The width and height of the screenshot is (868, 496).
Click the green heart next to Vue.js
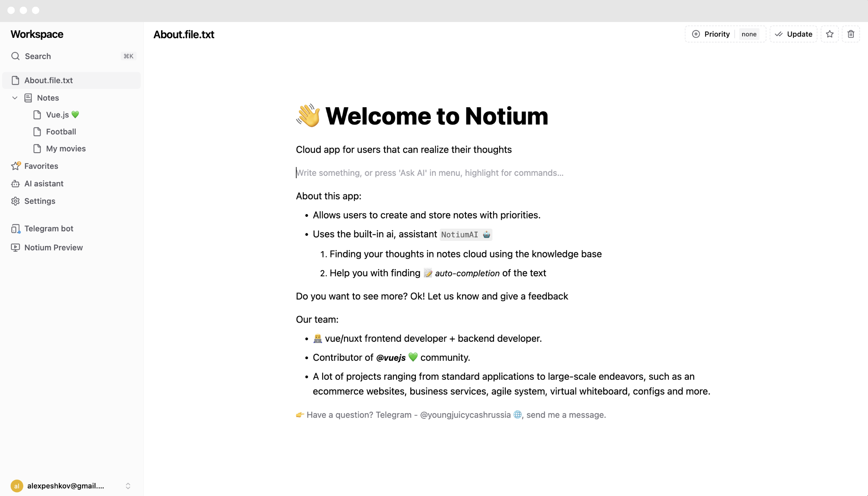click(75, 115)
